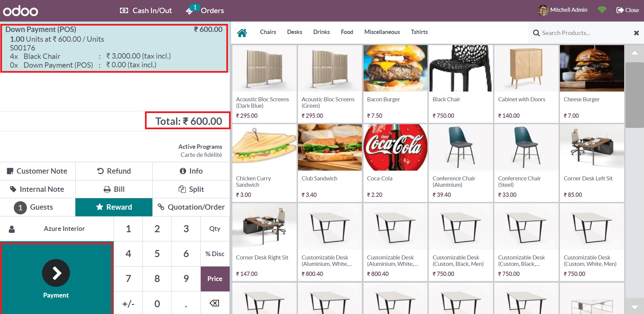Clear search with the X icon
The width and height of the screenshot is (644, 314).
(x=636, y=33)
